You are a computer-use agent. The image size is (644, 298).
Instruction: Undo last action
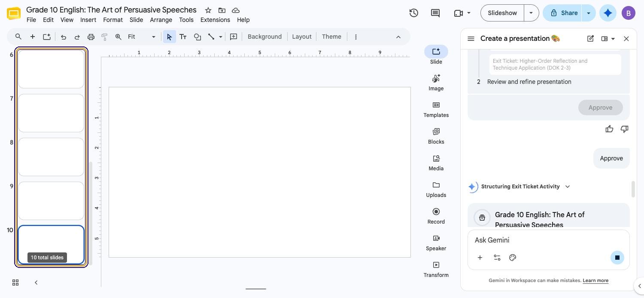click(x=64, y=37)
